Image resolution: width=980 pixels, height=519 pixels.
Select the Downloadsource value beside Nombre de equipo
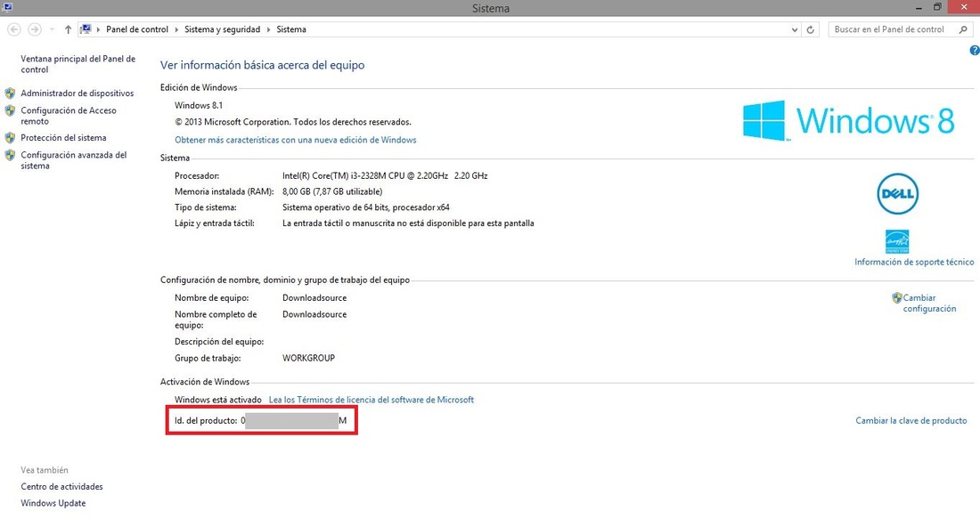(x=314, y=298)
